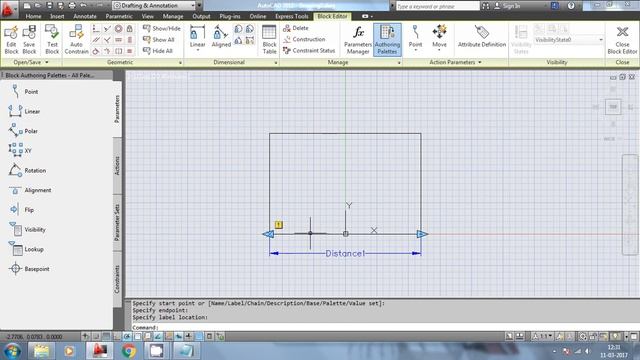Viewport: 640px width, 360px height.
Task: Open the Point parameter dropdown in the ribbon
Action: [x=415, y=50]
